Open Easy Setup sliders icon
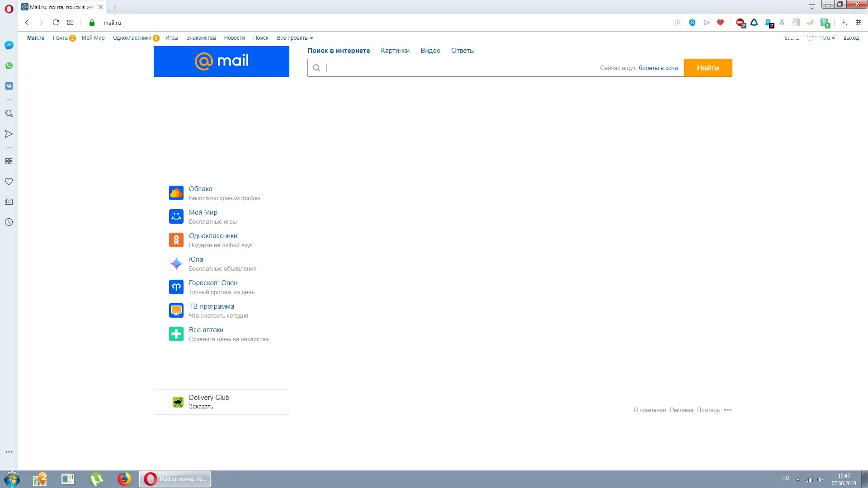 [858, 23]
